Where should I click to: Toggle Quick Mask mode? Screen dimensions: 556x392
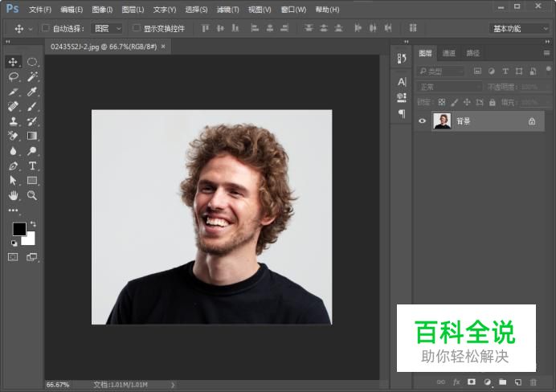coord(13,257)
